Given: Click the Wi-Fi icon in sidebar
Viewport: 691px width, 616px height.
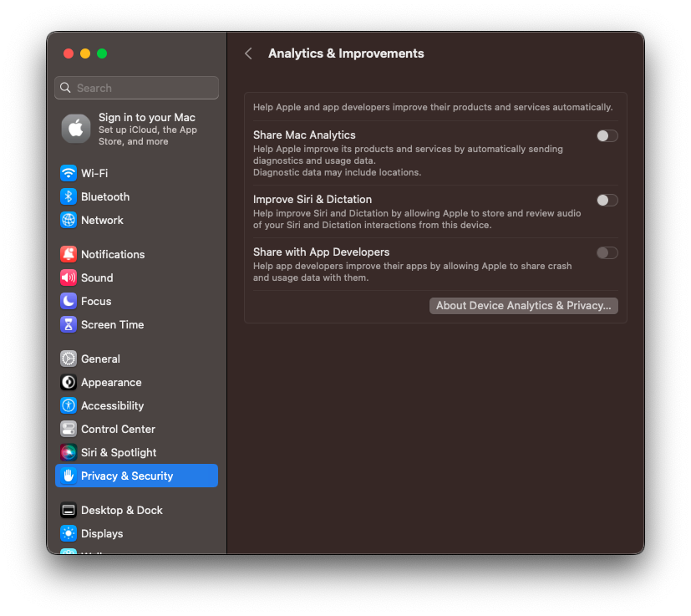Looking at the screenshot, I should click(x=69, y=173).
